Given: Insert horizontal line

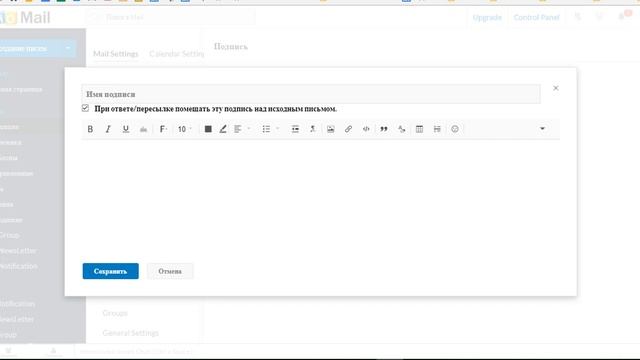Looking at the screenshot, I should click(437, 129).
